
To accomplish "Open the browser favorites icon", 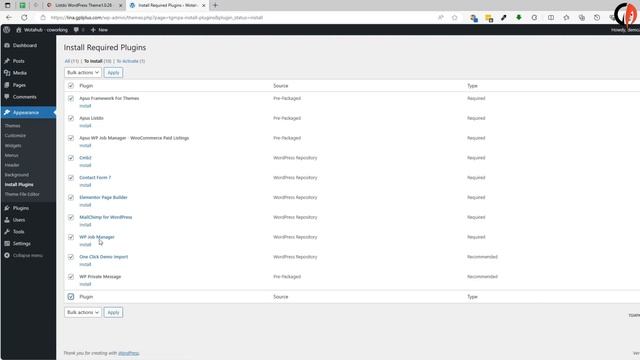I will [566, 18].
